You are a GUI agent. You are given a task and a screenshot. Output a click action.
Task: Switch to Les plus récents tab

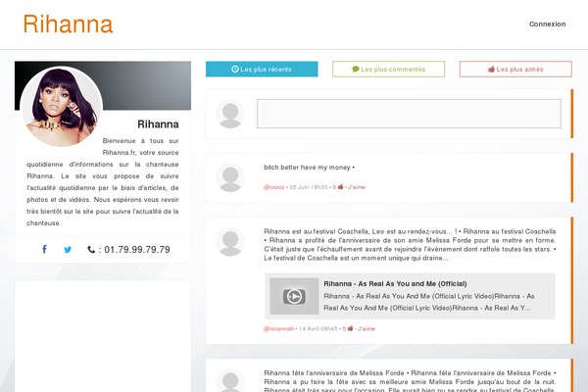coord(262,69)
